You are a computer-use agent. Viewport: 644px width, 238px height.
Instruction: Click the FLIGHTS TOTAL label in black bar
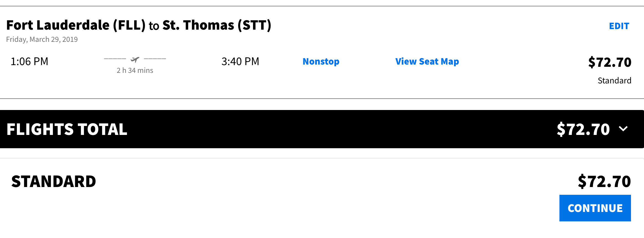click(x=67, y=129)
